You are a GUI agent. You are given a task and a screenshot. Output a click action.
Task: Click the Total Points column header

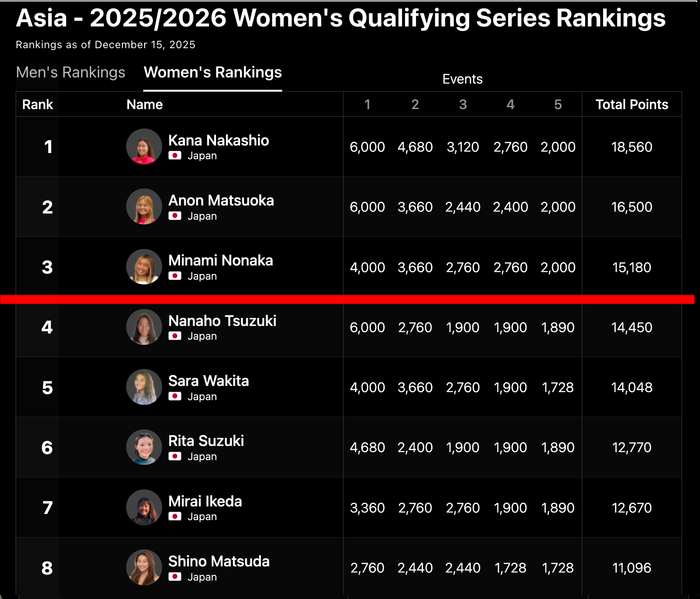pyautogui.click(x=631, y=104)
